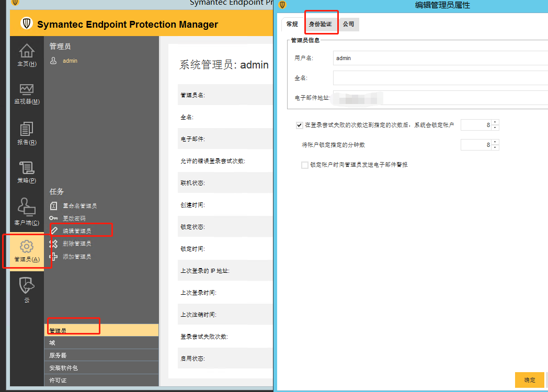Select the 管理员 bottom panel item
The height and width of the screenshot is (392, 548).
pyautogui.click(x=101, y=330)
